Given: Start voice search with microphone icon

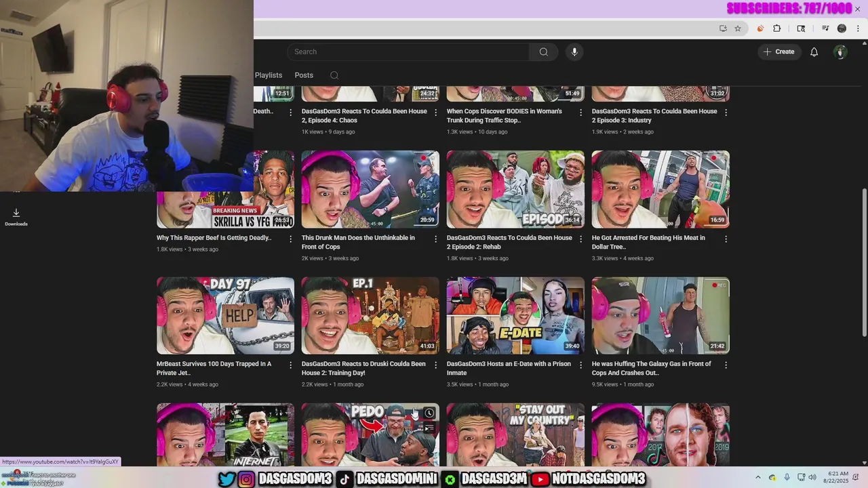Looking at the screenshot, I should point(574,52).
